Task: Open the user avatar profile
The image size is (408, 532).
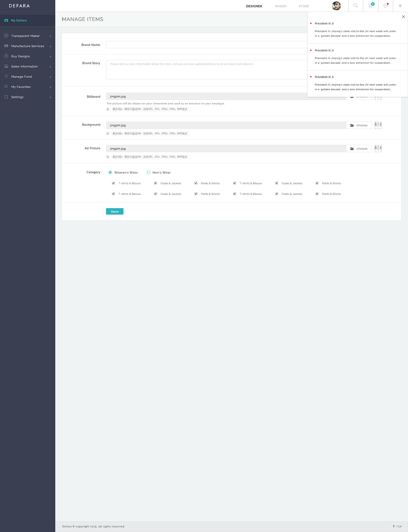Action: pyautogui.click(x=336, y=6)
